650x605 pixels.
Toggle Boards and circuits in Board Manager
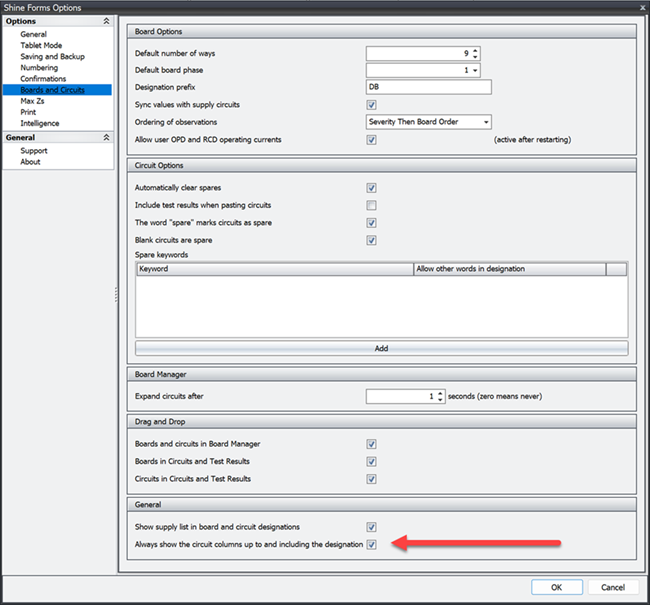(371, 445)
